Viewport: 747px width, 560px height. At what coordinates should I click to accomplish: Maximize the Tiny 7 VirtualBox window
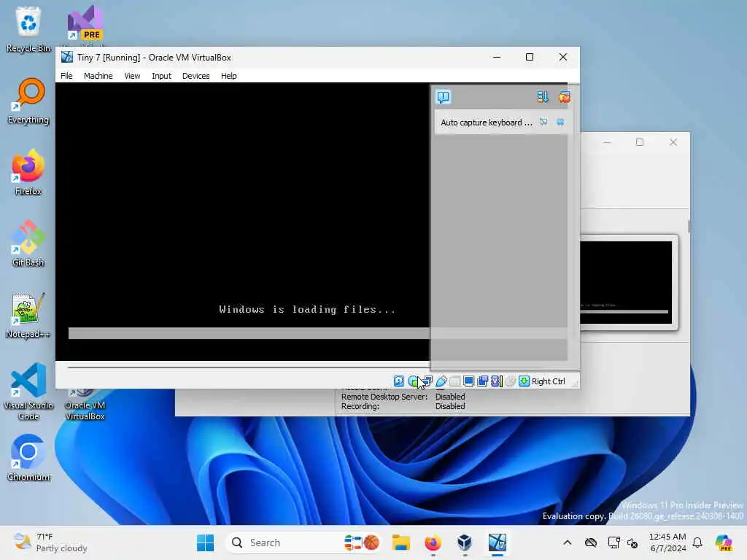pos(530,57)
